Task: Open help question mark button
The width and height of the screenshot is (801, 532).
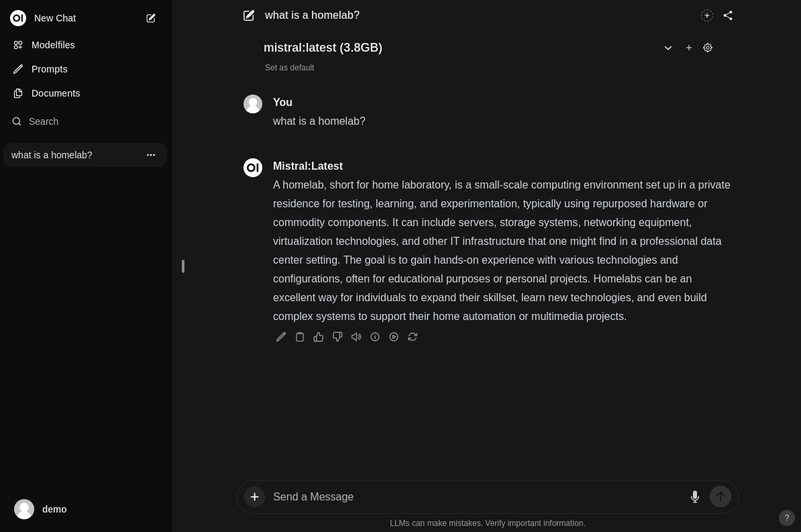Action: (787, 518)
